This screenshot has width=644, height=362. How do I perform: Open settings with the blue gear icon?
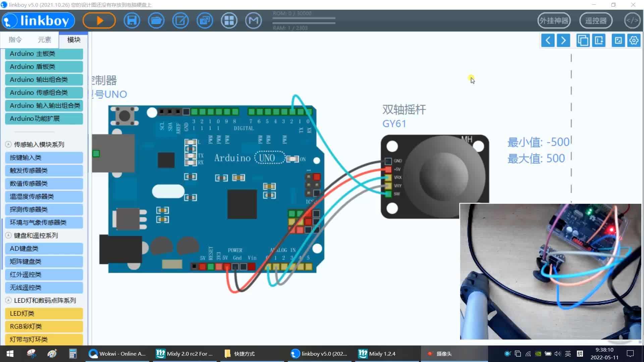coord(634,41)
